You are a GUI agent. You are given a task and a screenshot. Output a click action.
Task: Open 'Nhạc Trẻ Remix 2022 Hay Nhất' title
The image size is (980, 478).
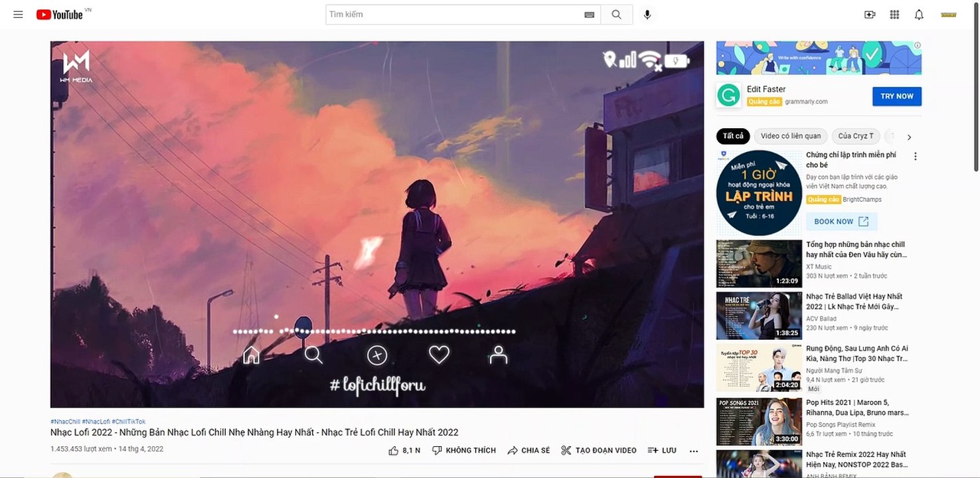pos(856,459)
